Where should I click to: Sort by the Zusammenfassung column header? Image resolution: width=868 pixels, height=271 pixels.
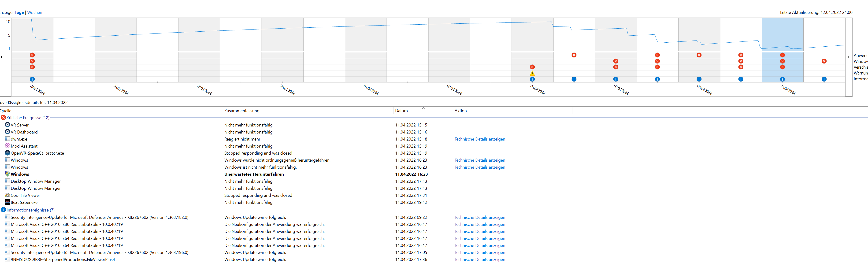point(242,111)
